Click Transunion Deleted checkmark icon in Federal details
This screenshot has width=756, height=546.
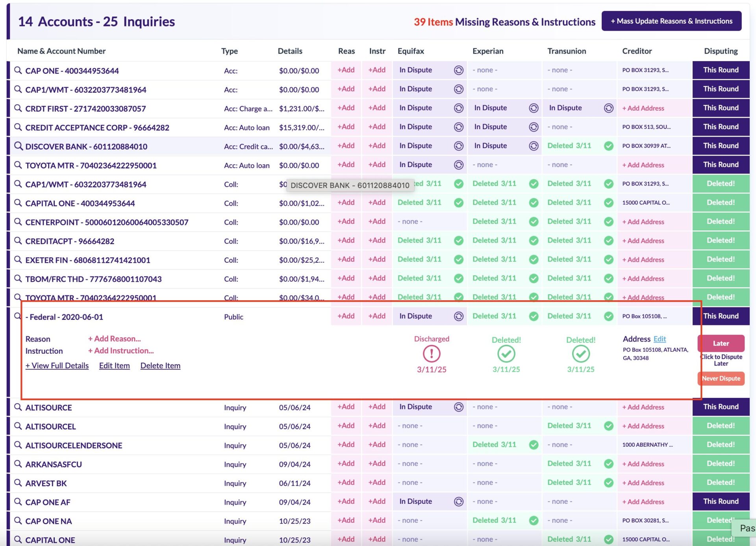coord(581,354)
